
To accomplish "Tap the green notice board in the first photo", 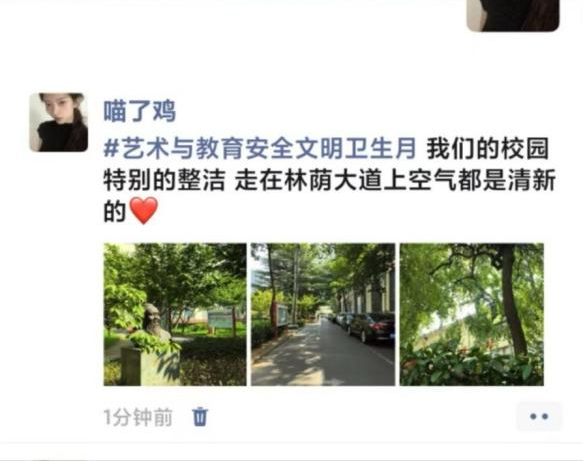I will point(220,320).
